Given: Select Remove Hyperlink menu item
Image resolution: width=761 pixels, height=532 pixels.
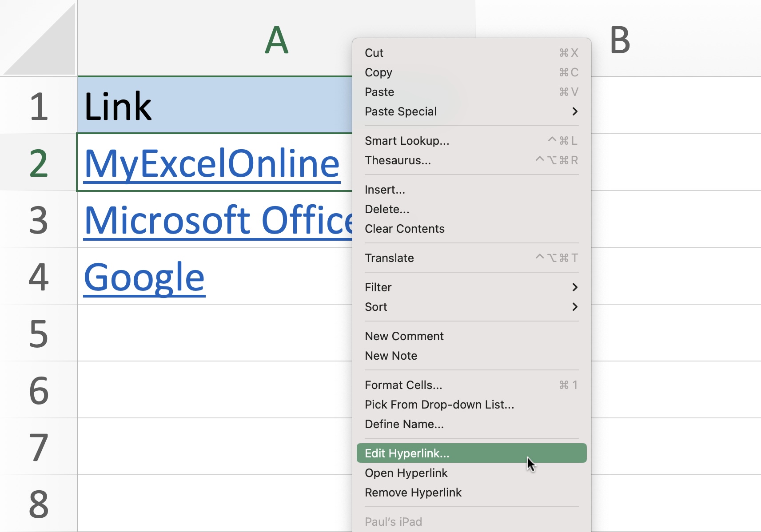Looking at the screenshot, I should coord(471,492).
